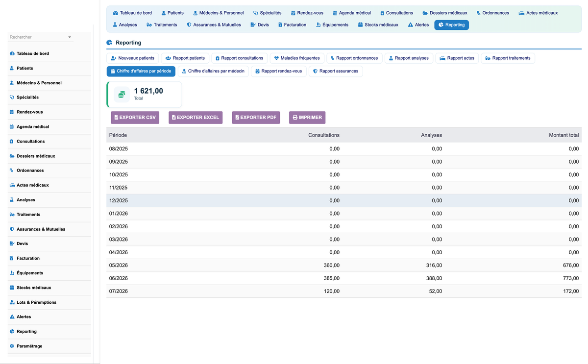Open Dossiers médicaux in top navigation
The height and width of the screenshot is (364, 588).
pyautogui.click(x=445, y=13)
